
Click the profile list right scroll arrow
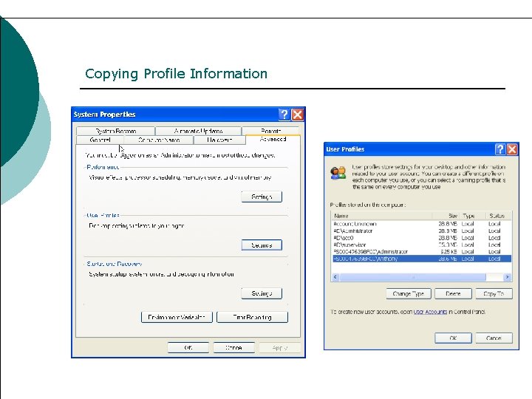(507, 277)
